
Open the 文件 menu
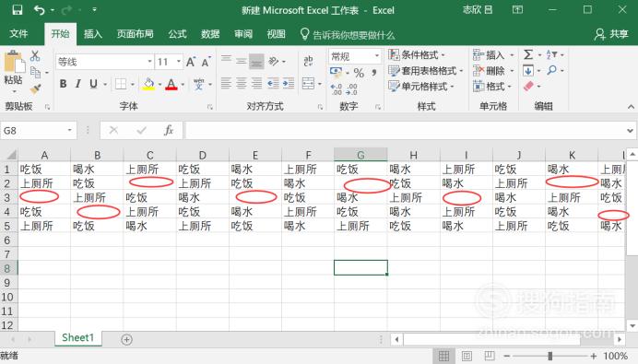[18, 34]
